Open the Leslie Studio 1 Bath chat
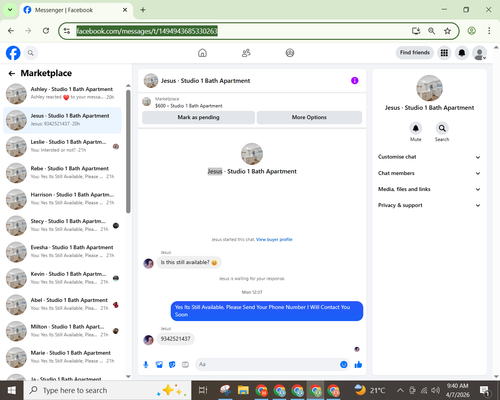500x400 pixels. point(62,146)
